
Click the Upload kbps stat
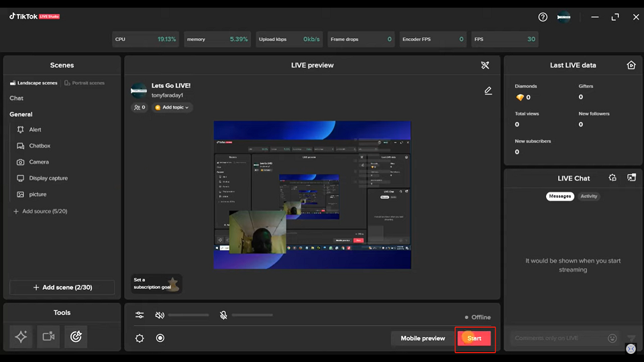pos(289,40)
